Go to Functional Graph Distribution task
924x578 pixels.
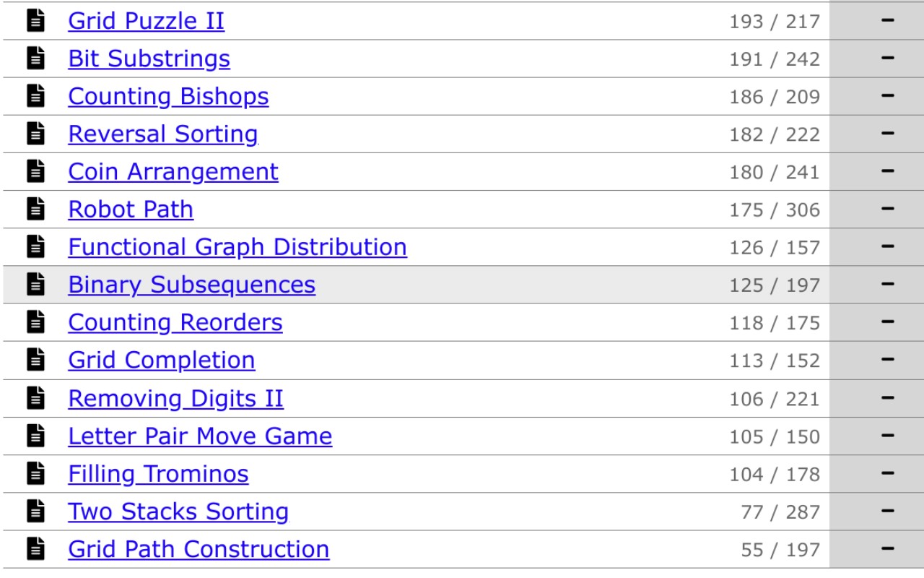[237, 247]
